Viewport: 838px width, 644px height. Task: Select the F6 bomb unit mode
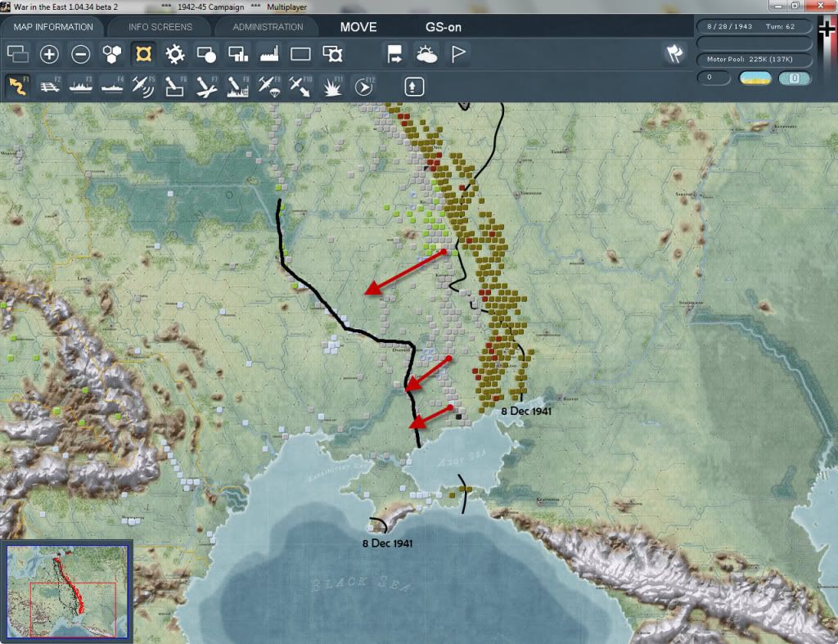(x=175, y=86)
